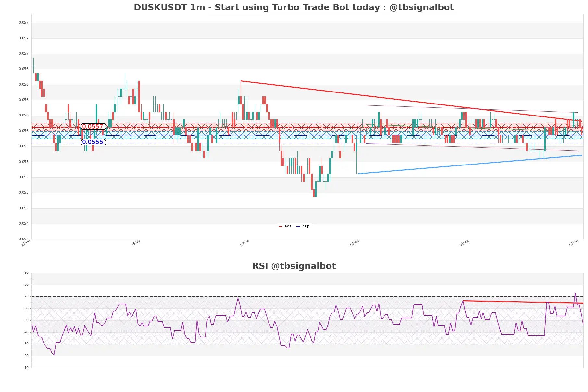
Task: Click the 23:00 time axis label
Action: [x=135, y=243]
